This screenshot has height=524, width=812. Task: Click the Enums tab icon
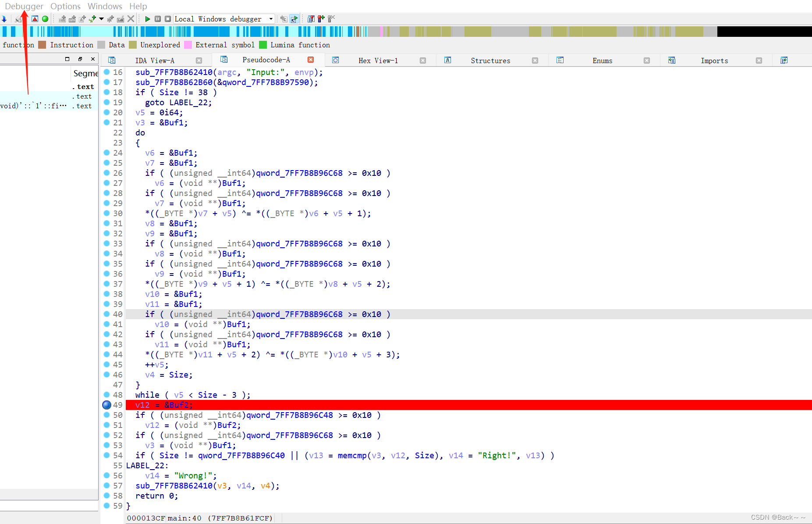coord(560,60)
